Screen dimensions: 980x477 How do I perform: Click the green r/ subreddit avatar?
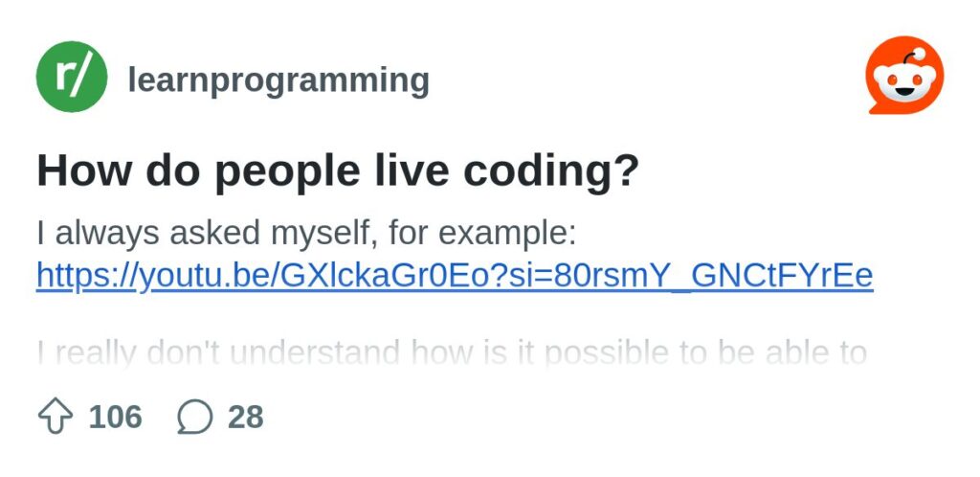(x=72, y=77)
